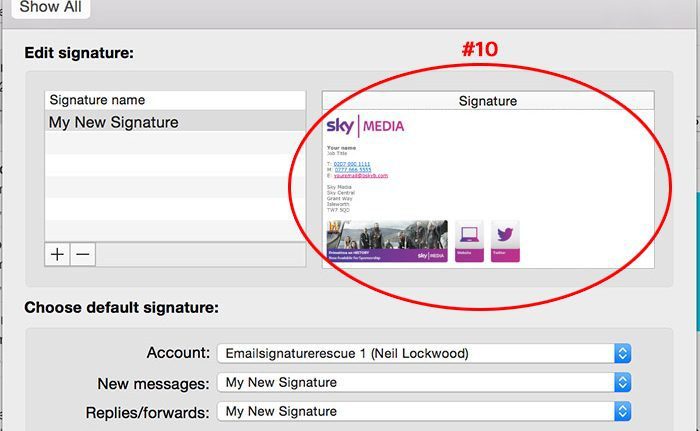Click the Job Title text in signature
This screenshot has width=700, height=431.
340,153
